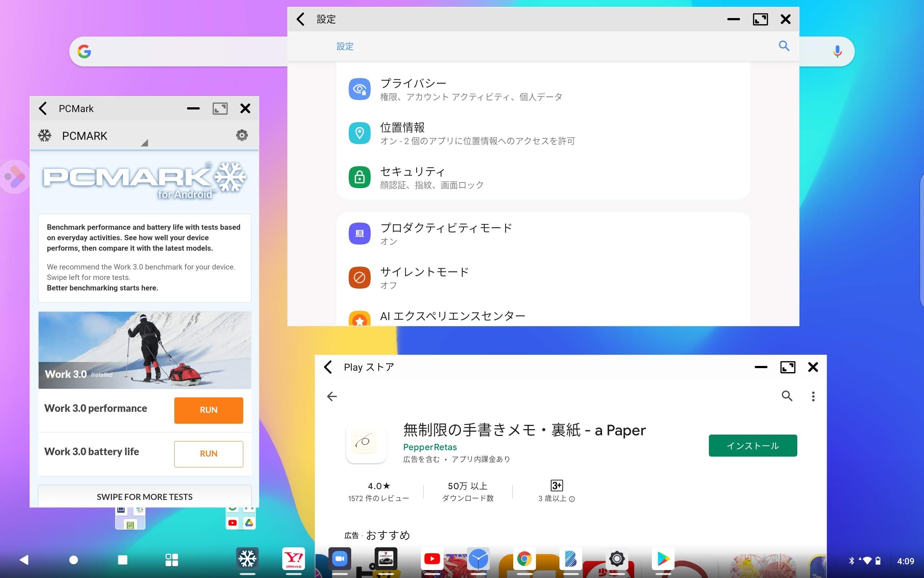Navigate back inside Play Store app page
The width and height of the screenshot is (924, 578).
point(332,396)
